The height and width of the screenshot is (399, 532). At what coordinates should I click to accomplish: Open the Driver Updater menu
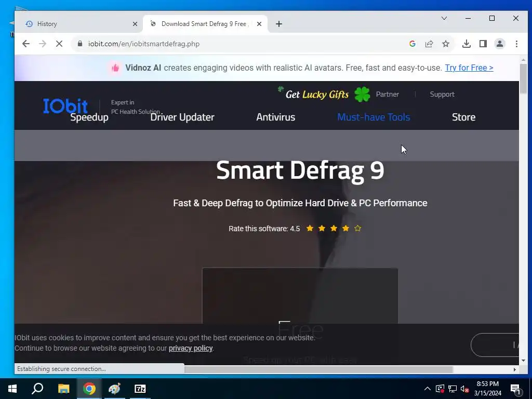point(182,117)
